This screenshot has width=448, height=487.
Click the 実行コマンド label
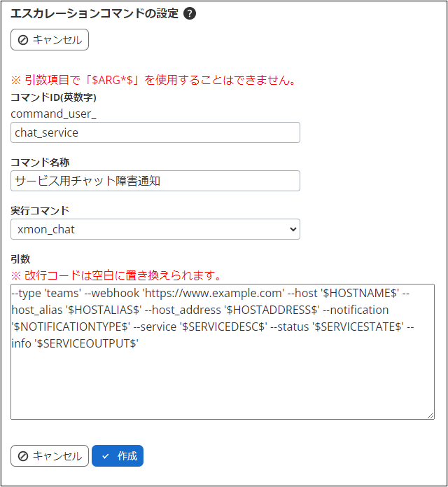click(40, 210)
